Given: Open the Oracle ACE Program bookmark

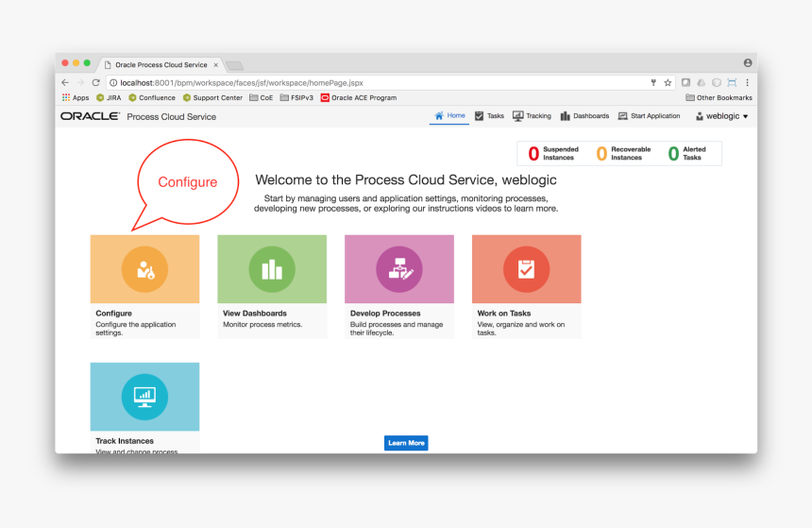Looking at the screenshot, I should [359, 97].
